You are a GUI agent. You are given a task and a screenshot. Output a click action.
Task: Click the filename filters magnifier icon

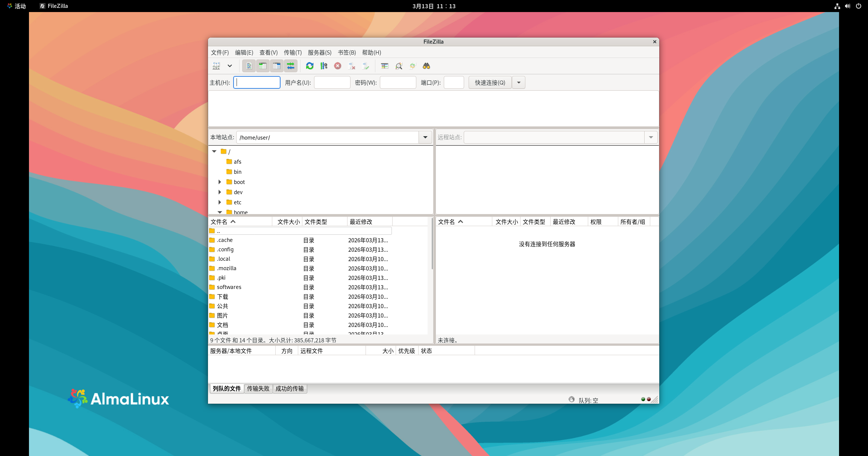click(x=399, y=66)
